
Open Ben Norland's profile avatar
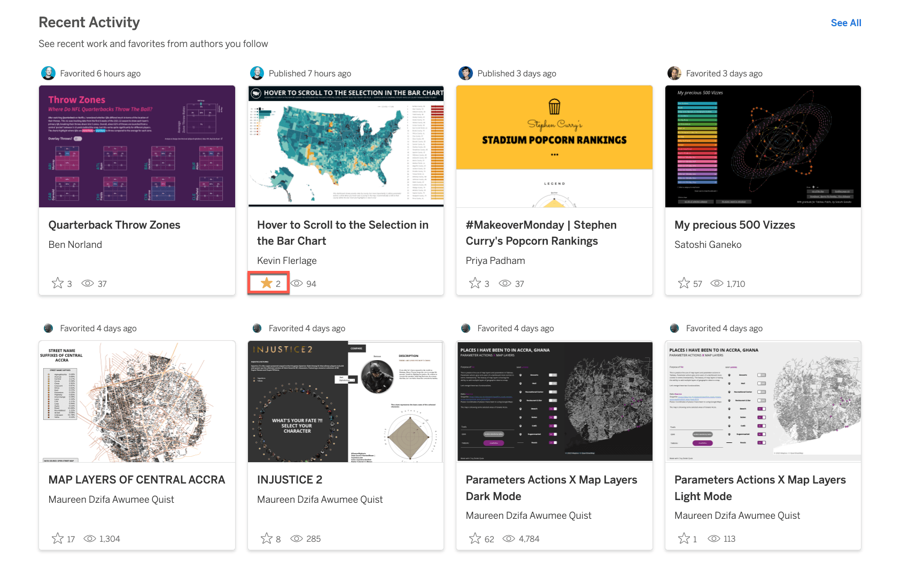click(x=49, y=73)
